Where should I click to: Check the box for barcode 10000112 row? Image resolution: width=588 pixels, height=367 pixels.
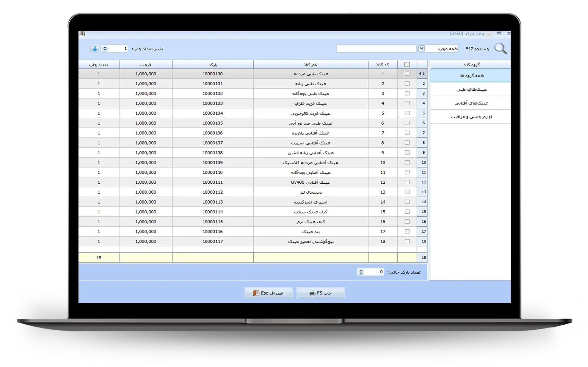point(407,192)
